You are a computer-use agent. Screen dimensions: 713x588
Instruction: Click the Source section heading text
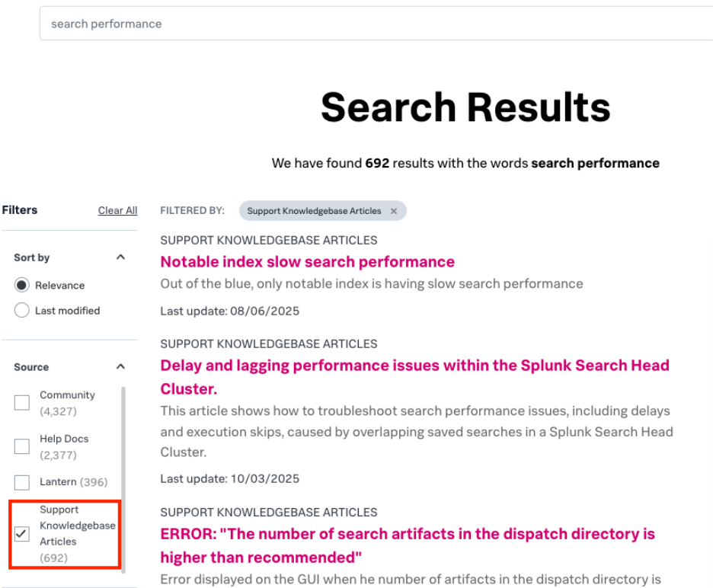click(x=31, y=367)
